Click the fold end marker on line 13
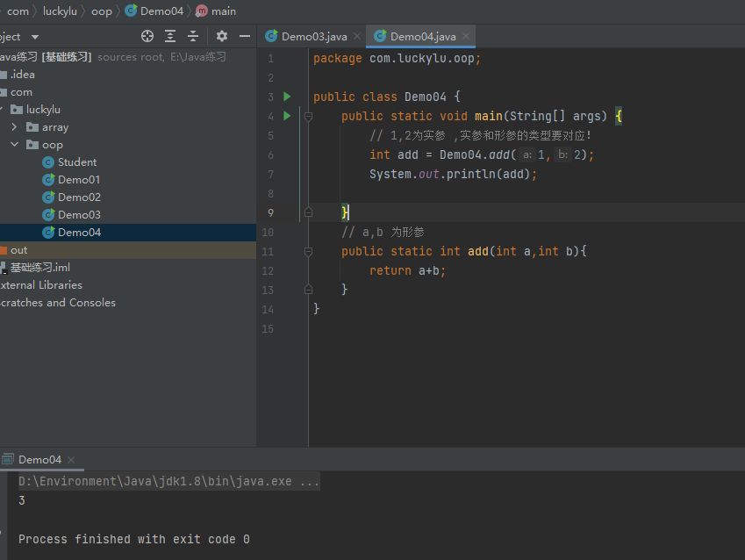 point(308,290)
